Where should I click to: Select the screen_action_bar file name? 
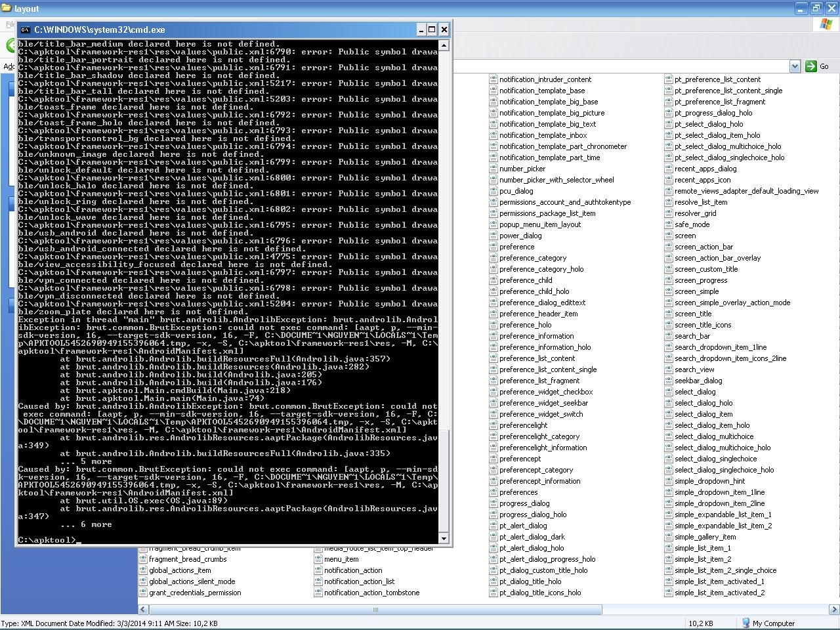pyautogui.click(x=703, y=247)
